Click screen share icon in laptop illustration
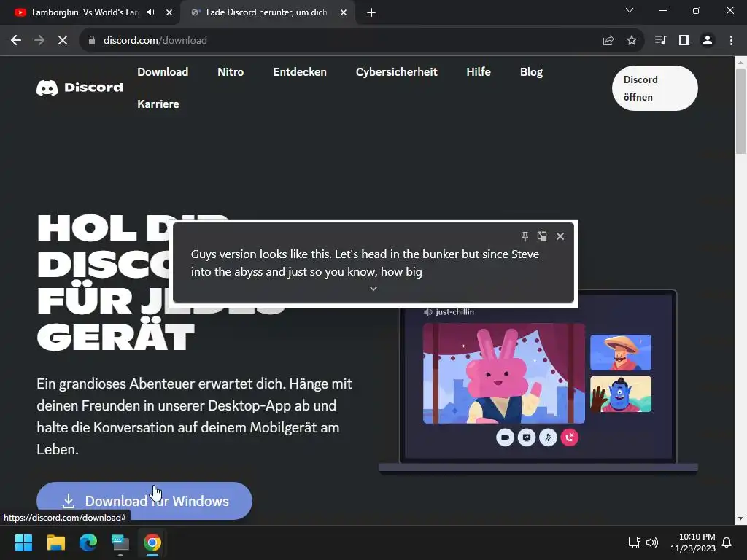 pyautogui.click(x=527, y=437)
